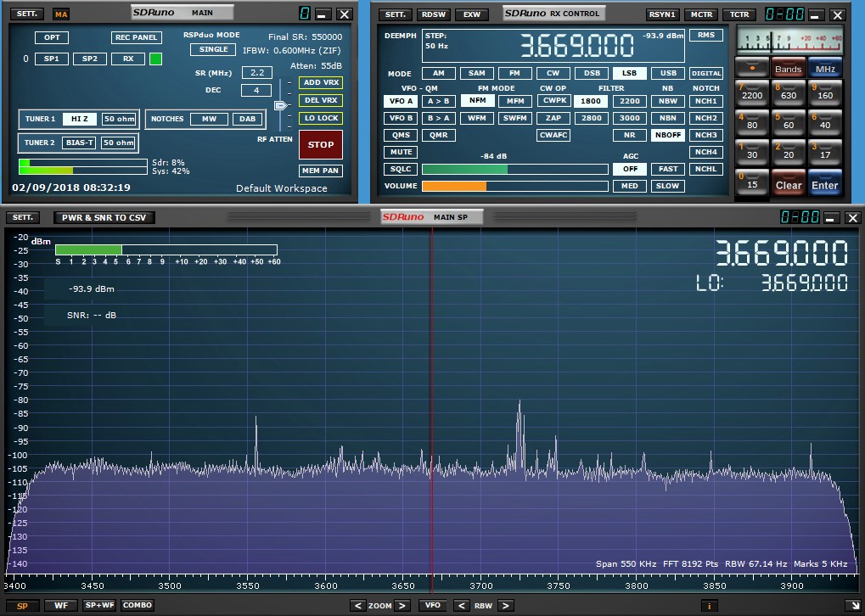Select the HI Z tuner input
The height and width of the screenshot is (616, 865).
click(80, 119)
